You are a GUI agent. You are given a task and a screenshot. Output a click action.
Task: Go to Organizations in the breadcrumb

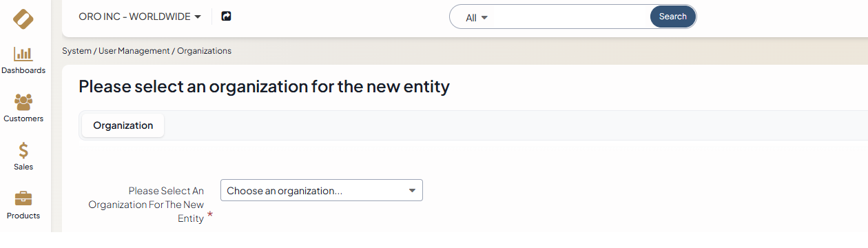pyautogui.click(x=205, y=51)
